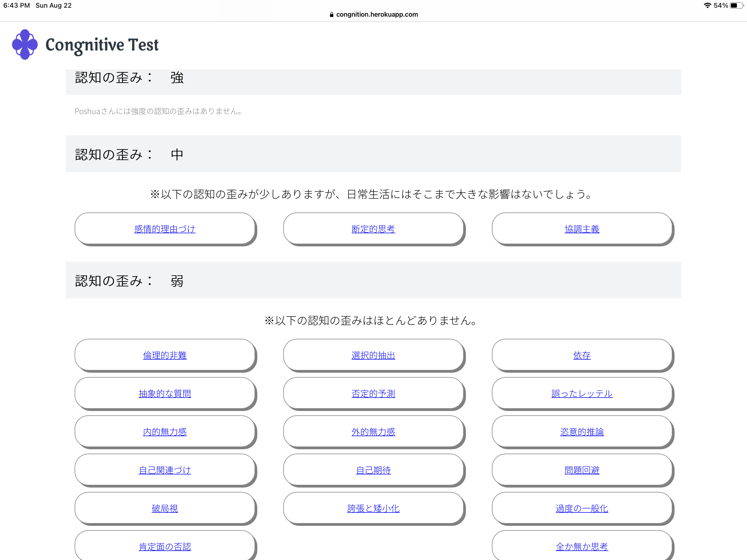Tap the 54% battery percentage text
The width and height of the screenshot is (747, 560).
(x=721, y=5)
